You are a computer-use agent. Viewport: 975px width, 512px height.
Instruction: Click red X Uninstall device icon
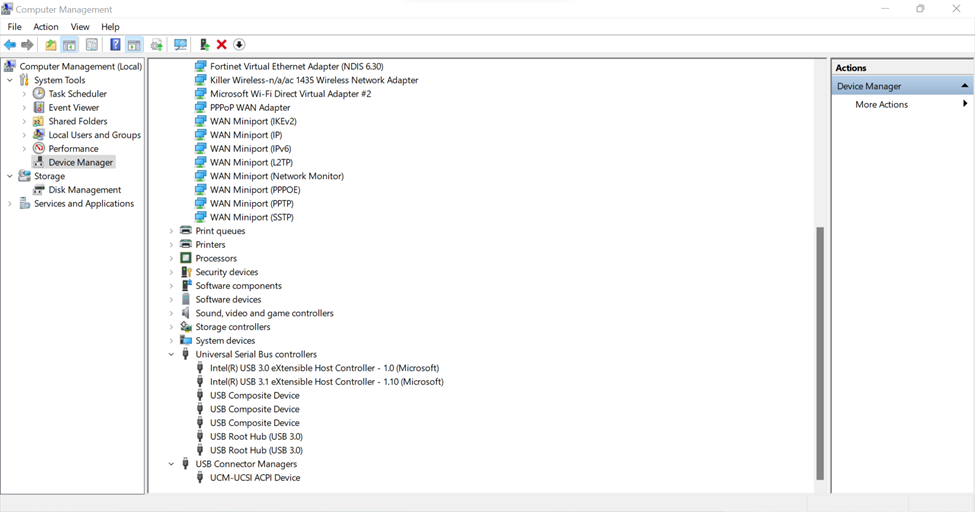point(221,45)
